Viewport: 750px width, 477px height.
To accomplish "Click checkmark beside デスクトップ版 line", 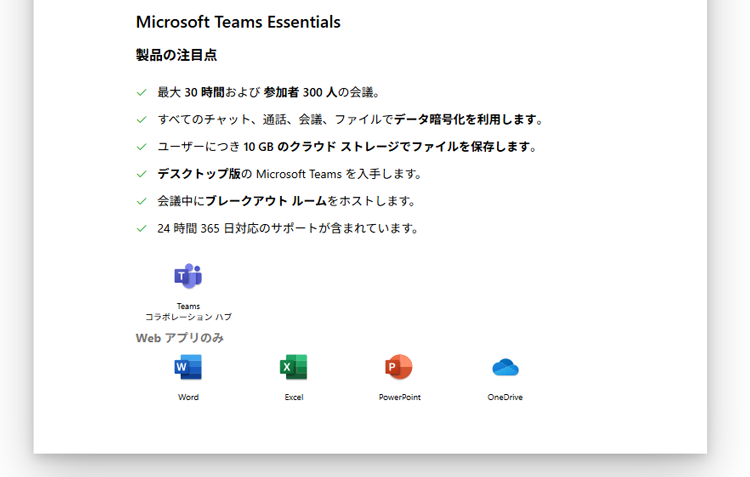I will click(142, 174).
